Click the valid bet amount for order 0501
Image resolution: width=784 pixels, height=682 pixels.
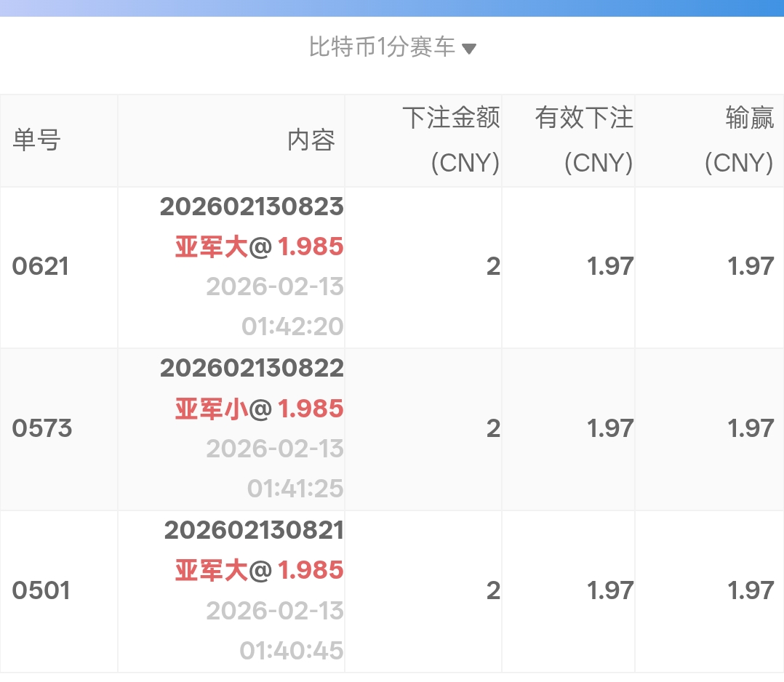pos(609,590)
